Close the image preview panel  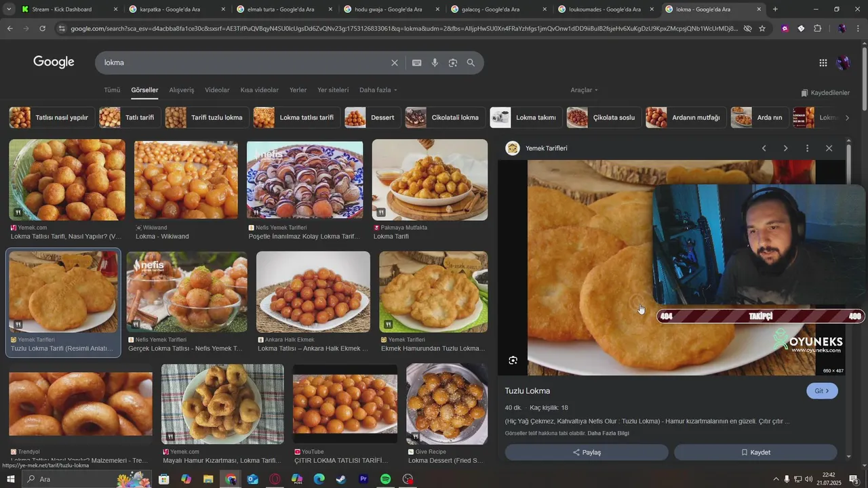coord(829,148)
